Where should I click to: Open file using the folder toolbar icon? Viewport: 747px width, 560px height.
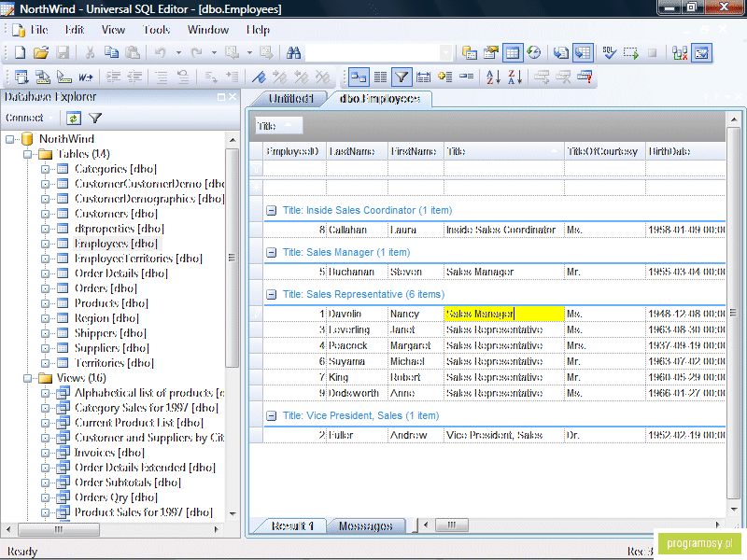click(41, 52)
